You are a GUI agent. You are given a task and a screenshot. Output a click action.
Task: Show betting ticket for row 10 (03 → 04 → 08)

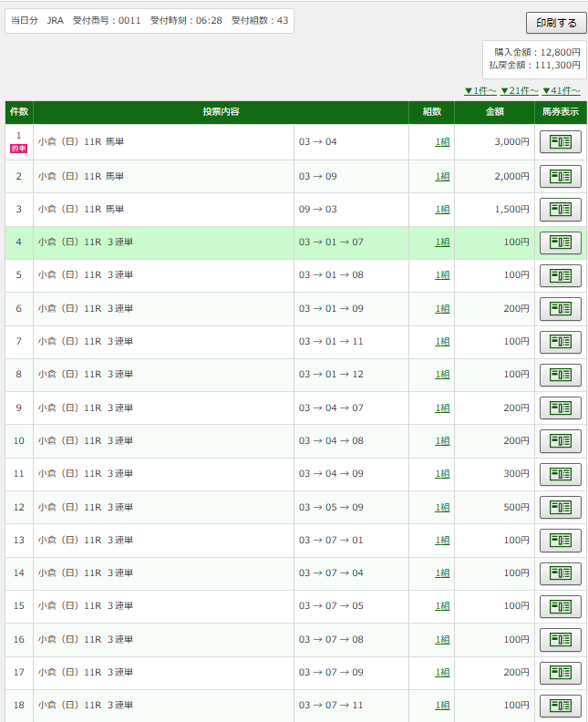[x=561, y=441]
